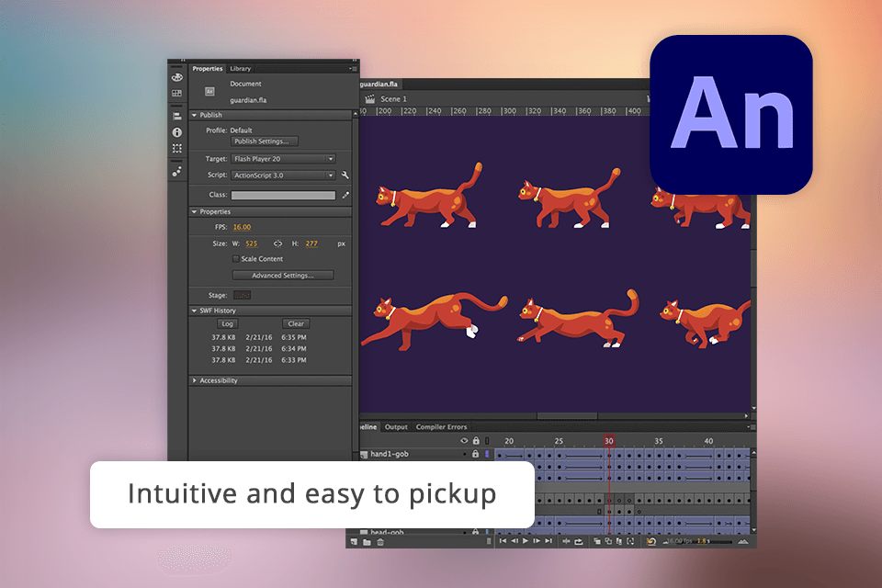The width and height of the screenshot is (882, 588).
Task: Click the Class input field
Action: click(x=283, y=196)
